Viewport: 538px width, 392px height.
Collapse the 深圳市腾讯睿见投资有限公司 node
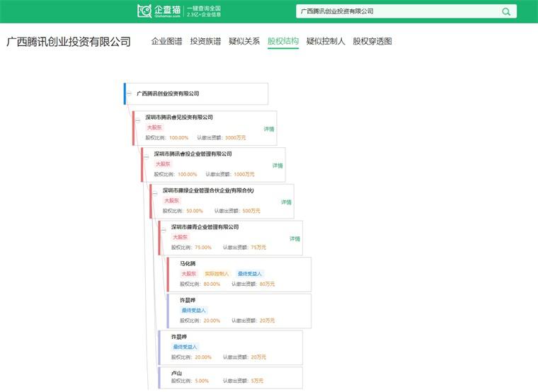[138, 120]
